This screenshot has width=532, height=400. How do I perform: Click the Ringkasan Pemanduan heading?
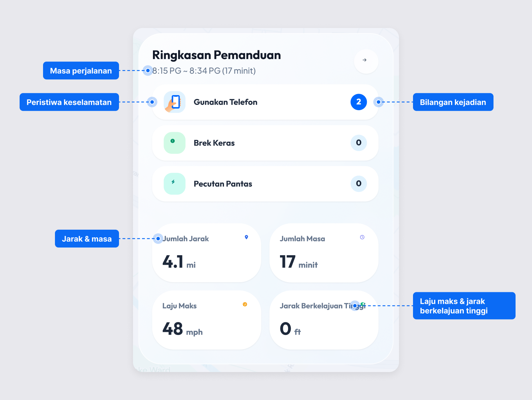tap(216, 55)
